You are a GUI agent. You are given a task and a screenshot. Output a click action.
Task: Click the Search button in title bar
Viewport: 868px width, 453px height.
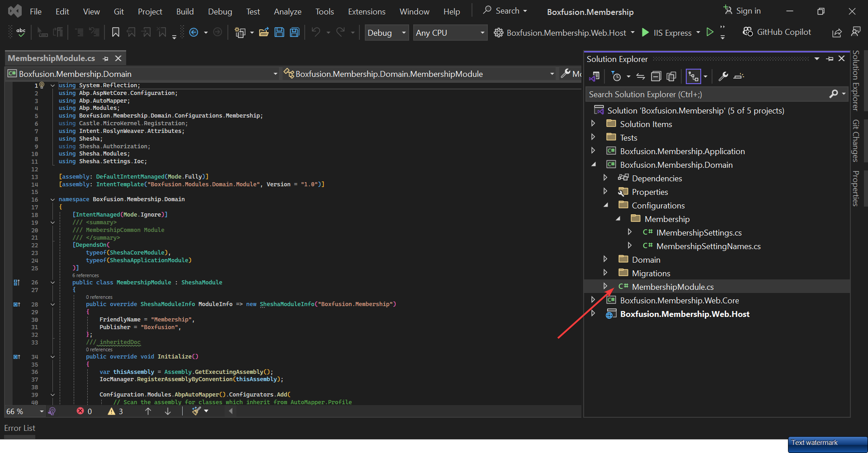pyautogui.click(x=505, y=11)
